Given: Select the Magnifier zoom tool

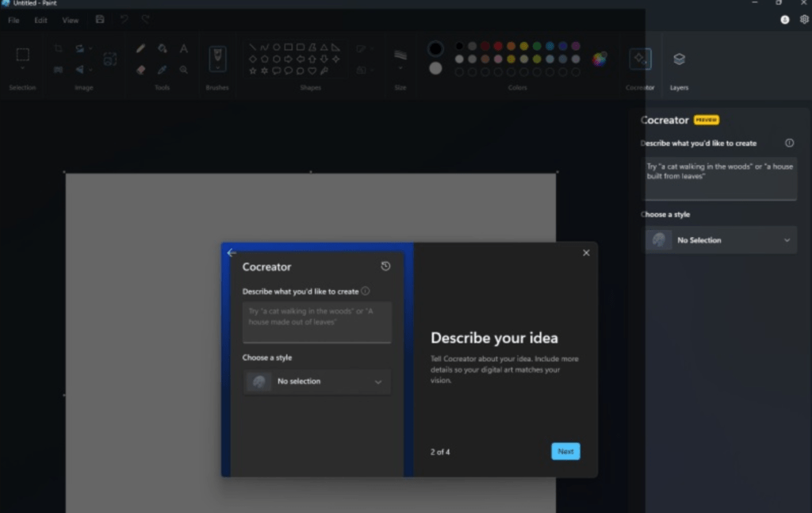Looking at the screenshot, I should pos(184,70).
